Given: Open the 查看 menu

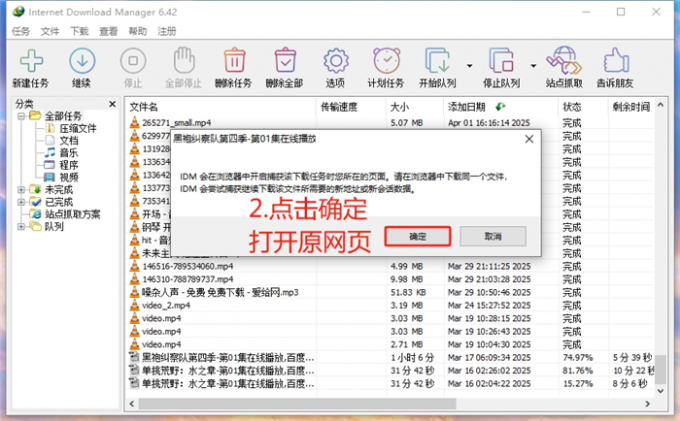Looking at the screenshot, I should (x=108, y=31).
